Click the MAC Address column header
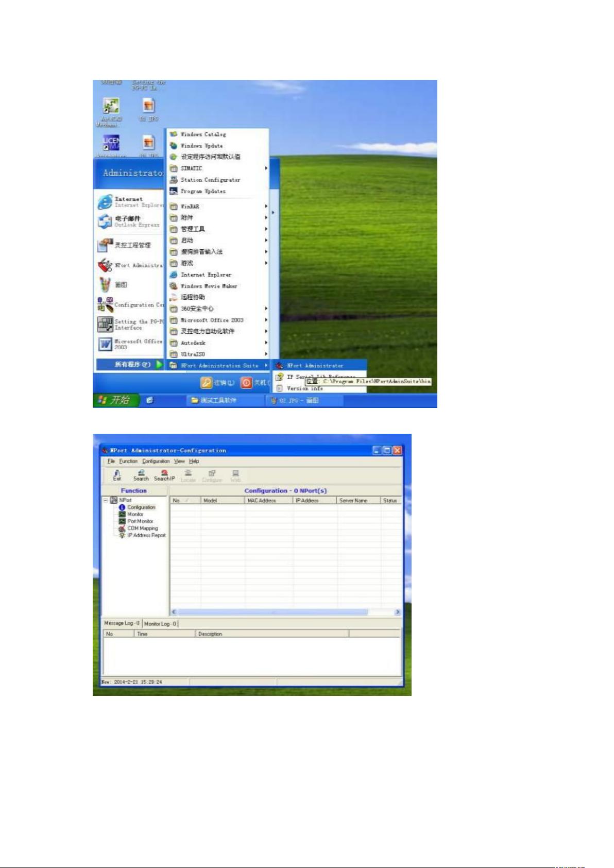 268,500
